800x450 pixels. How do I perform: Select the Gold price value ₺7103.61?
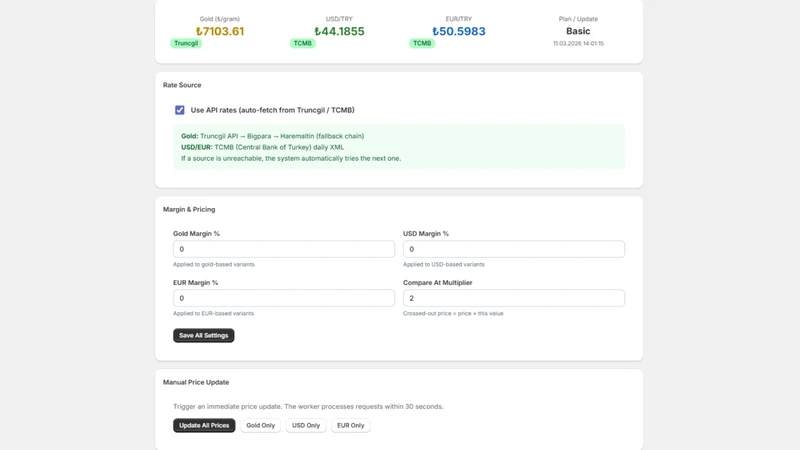(x=220, y=31)
